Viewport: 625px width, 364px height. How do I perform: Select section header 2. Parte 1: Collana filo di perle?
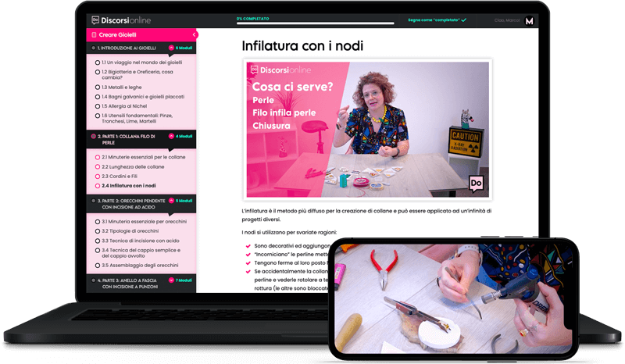point(127,139)
